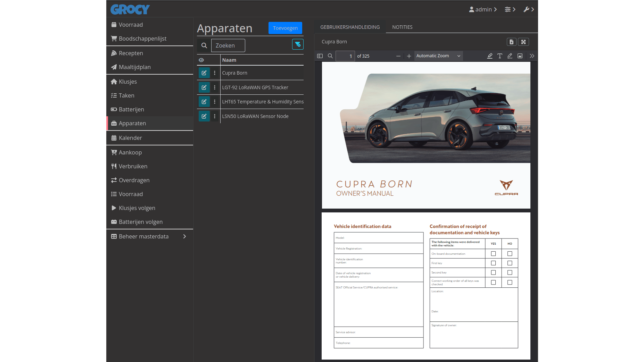644x362 pixels.
Task: Clear filters with the funnel button
Action: click(298, 44)
